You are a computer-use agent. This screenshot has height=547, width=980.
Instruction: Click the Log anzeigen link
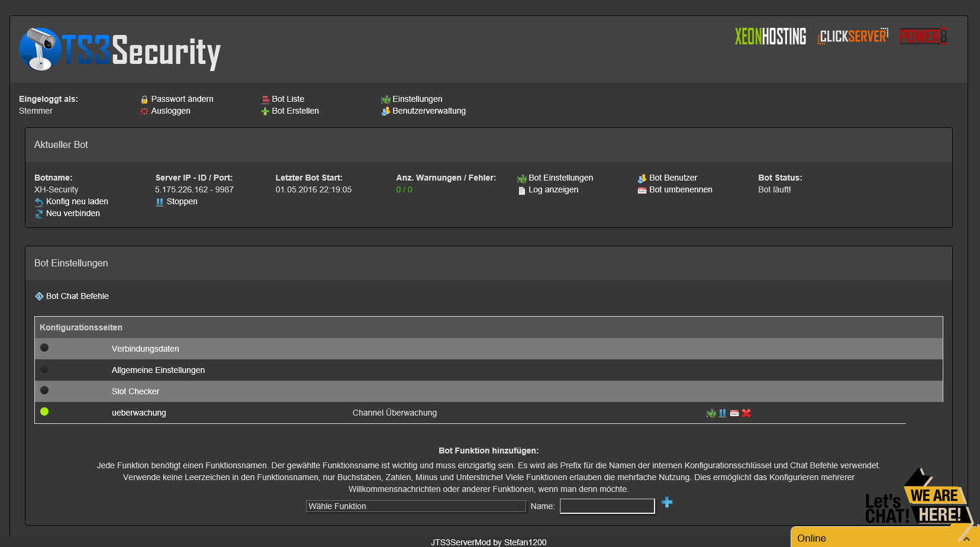(x=553, y=189)
